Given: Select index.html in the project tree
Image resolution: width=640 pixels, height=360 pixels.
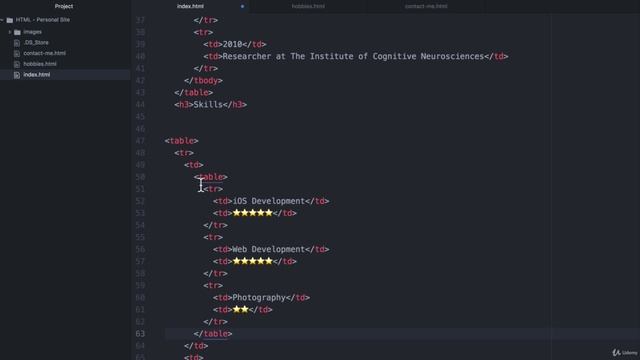Looking at the screenshot, I should 37,75.
